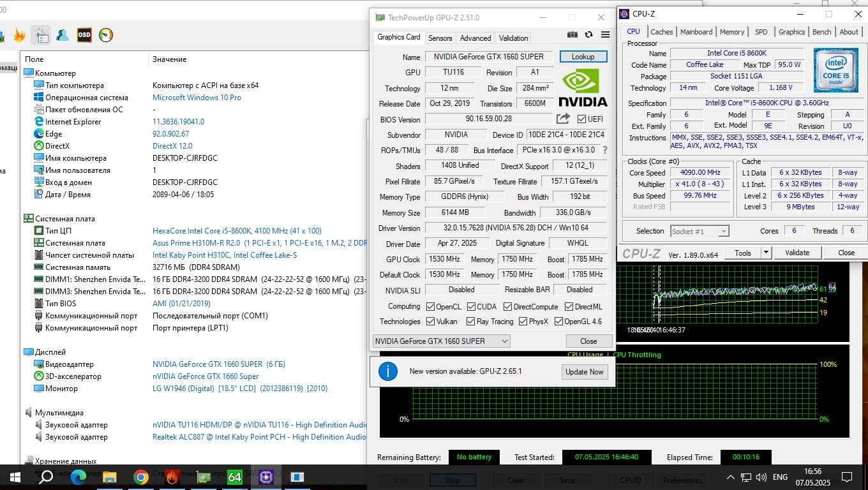Screen dimensions: 868x490
Task: Open File Explorer from taskbar
Action: point(110,477)
